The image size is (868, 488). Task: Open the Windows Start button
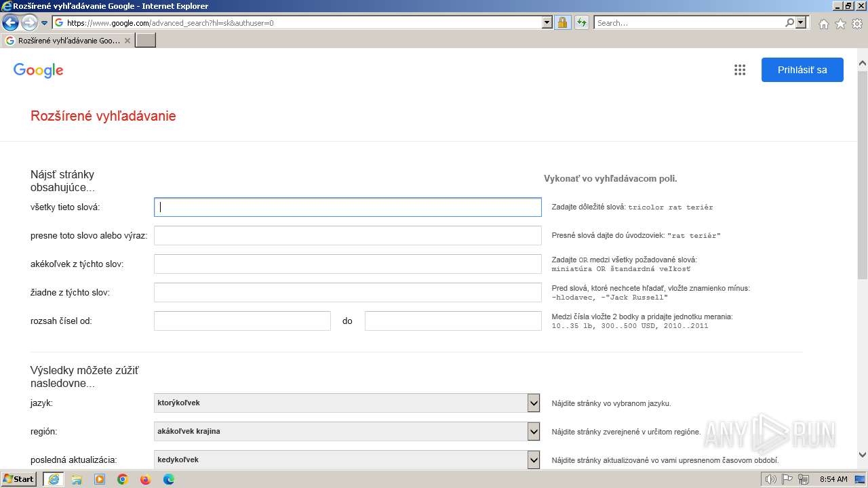(19, 479)
